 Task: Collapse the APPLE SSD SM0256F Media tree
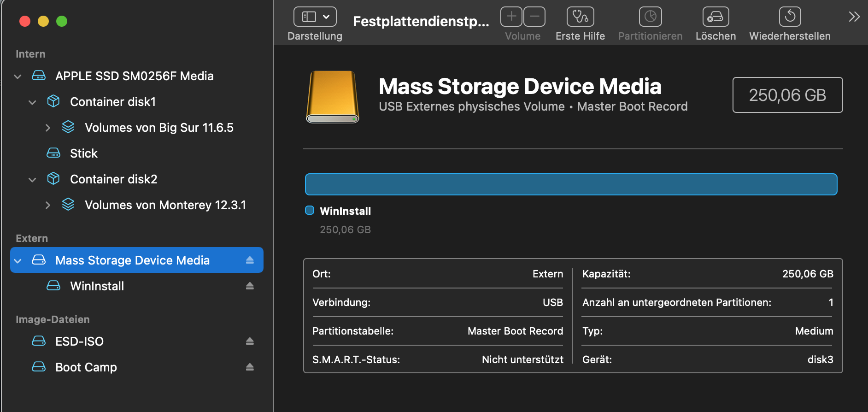pyautogui.click(x=18, y=77)
